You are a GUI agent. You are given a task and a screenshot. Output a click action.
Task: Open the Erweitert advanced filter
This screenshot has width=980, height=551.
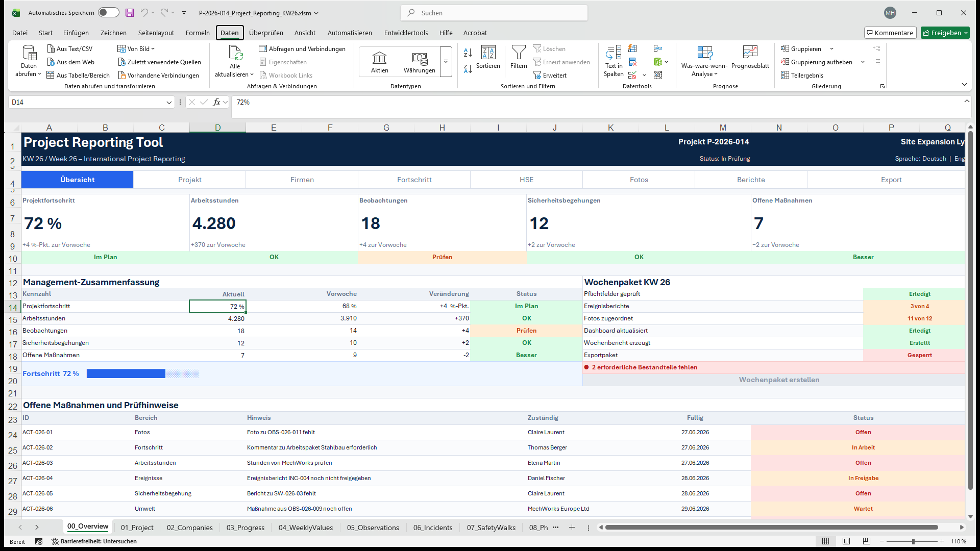(550, 75)
